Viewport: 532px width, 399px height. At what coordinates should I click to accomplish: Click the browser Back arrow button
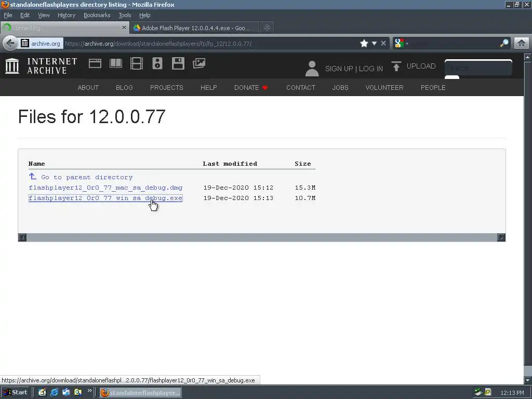tap(10, 44)
